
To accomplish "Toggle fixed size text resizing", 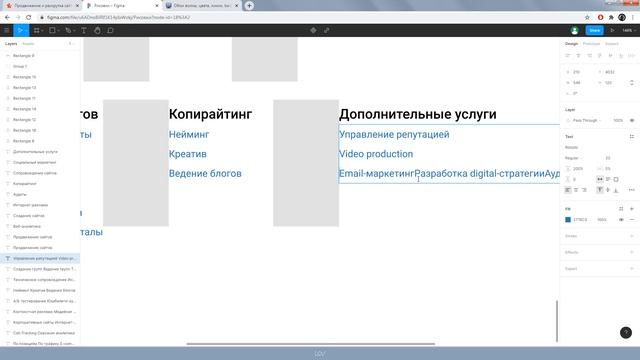I will pyautogui.click(x=616, y=179).
